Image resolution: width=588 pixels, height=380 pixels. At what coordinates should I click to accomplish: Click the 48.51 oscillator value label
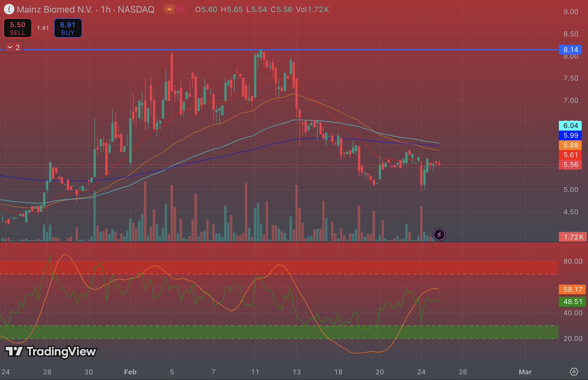[571, 302]
